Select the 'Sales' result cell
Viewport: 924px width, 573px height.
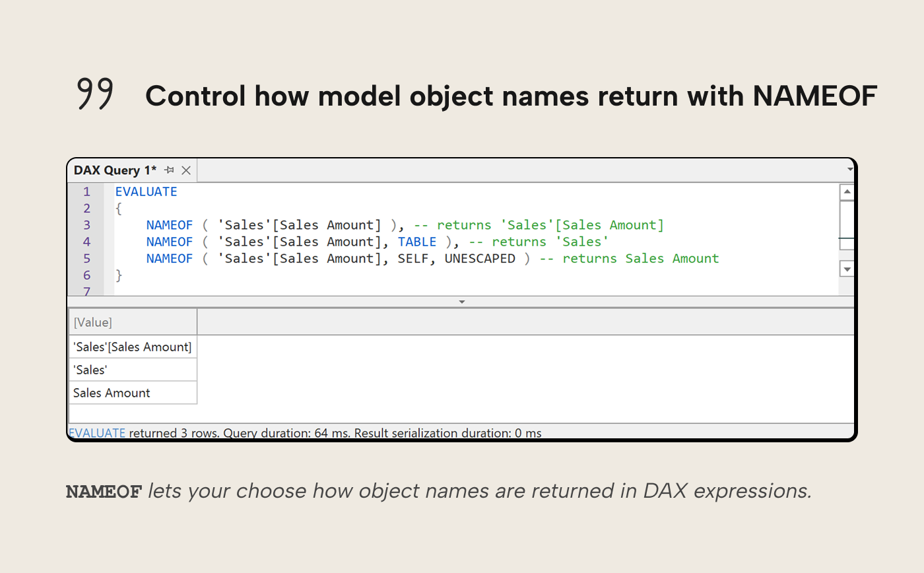coord(133,370)
